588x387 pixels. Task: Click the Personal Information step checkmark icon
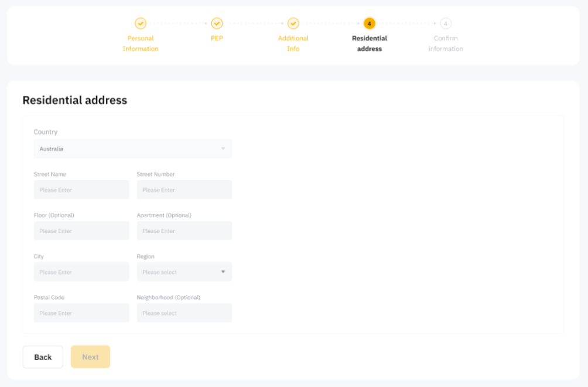(141, 23)
